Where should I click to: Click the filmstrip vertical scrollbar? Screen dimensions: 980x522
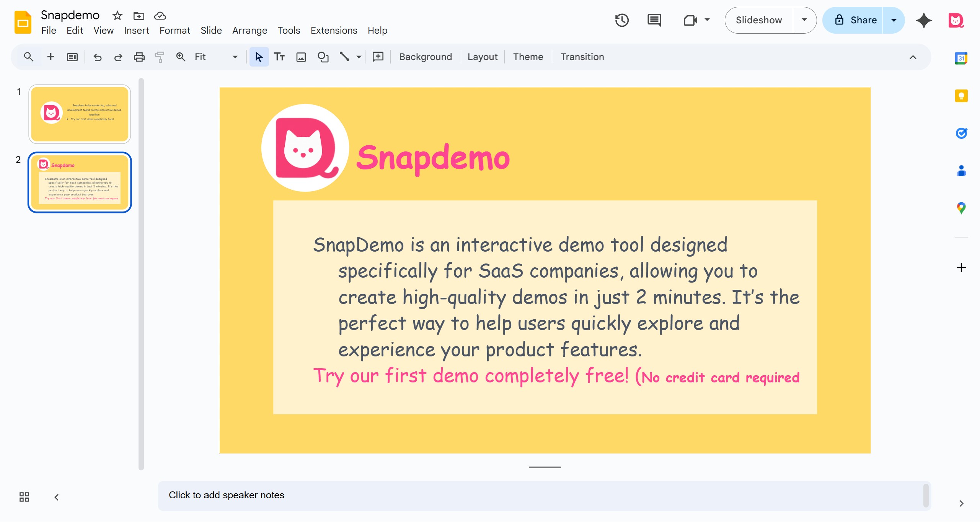click(x=141, y=274)
